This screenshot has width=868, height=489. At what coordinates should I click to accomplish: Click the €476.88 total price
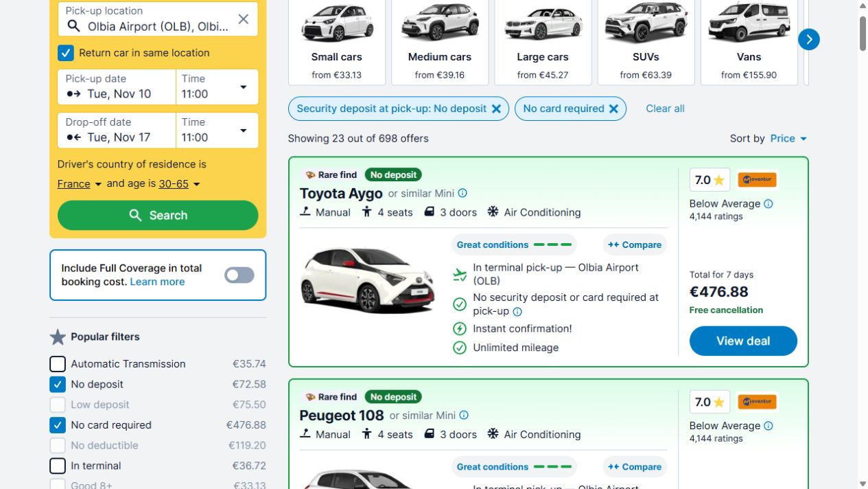coord(718,292)
